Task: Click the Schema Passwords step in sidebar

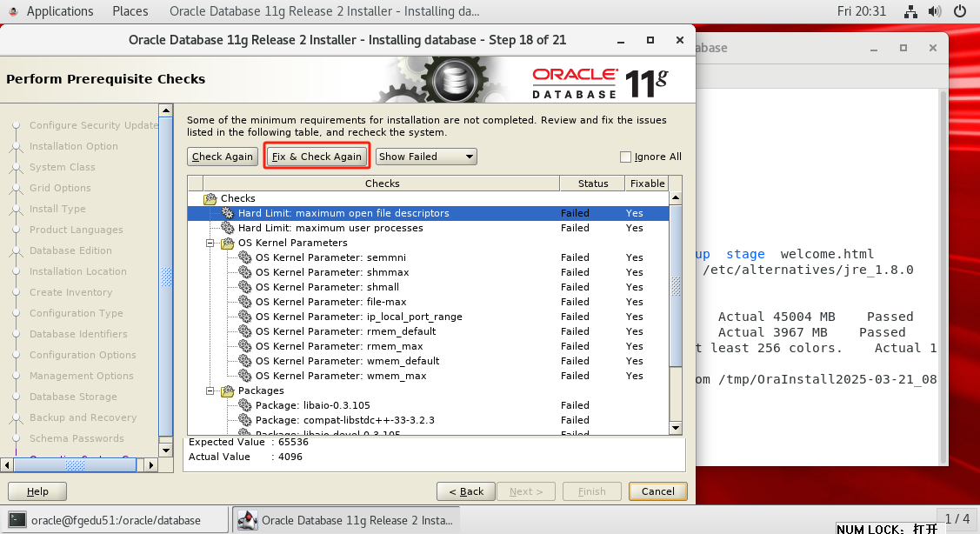Action: 77,439
